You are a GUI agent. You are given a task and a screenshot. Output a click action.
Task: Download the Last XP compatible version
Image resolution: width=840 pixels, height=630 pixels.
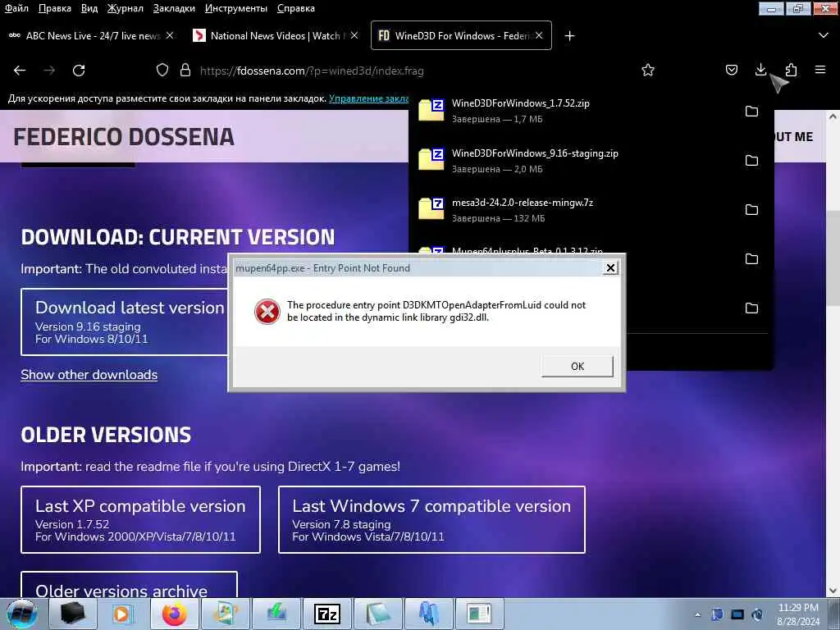(140, 519)
